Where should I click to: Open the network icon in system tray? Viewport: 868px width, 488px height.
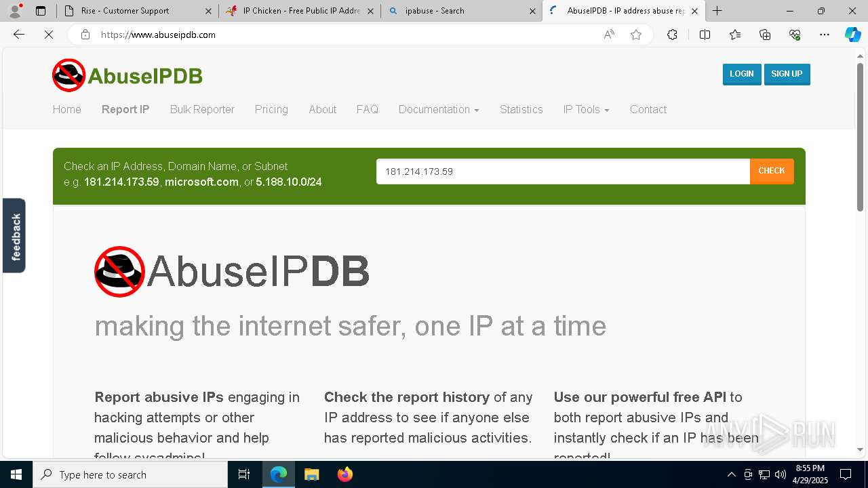click(764, 474)
